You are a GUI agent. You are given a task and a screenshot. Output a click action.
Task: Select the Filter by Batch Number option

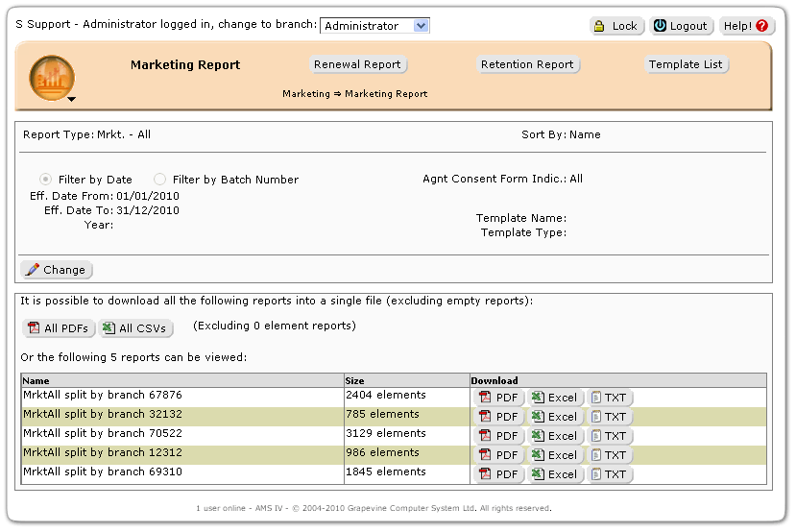tap(159, 180)
